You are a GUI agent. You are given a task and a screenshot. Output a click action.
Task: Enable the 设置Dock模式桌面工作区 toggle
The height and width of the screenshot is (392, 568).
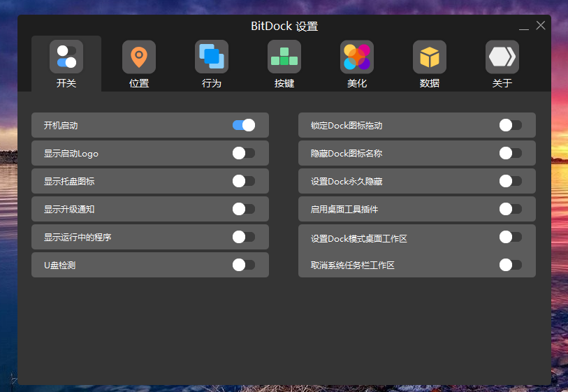[x=511, y=237]
